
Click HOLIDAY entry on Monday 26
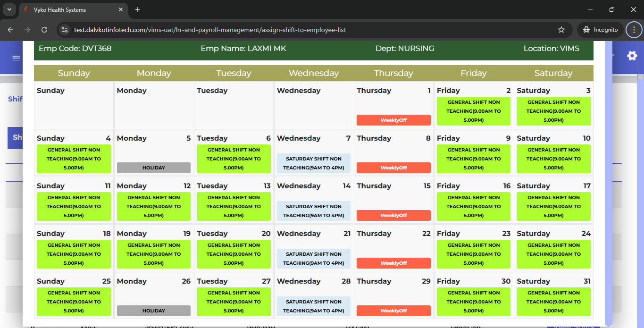pos(153,311)
